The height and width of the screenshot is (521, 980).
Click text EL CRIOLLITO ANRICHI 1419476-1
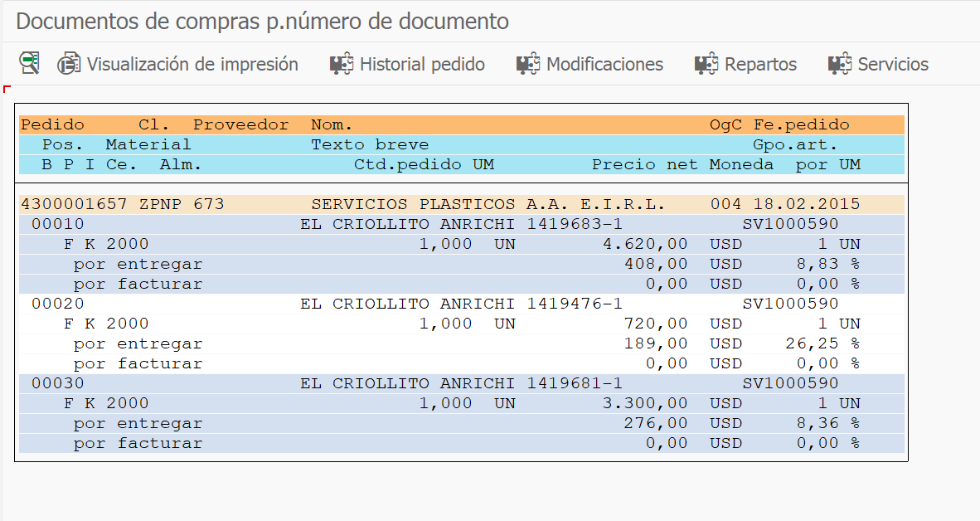coord(461,304)
